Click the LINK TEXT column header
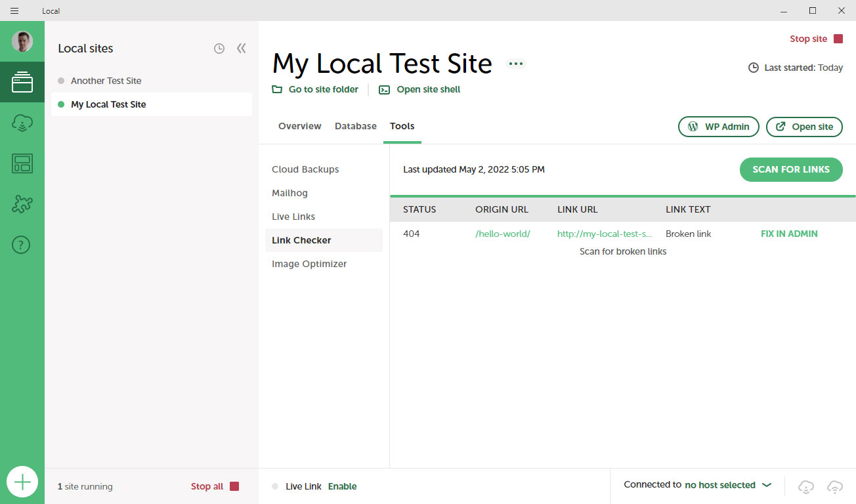 click(688, 209)
